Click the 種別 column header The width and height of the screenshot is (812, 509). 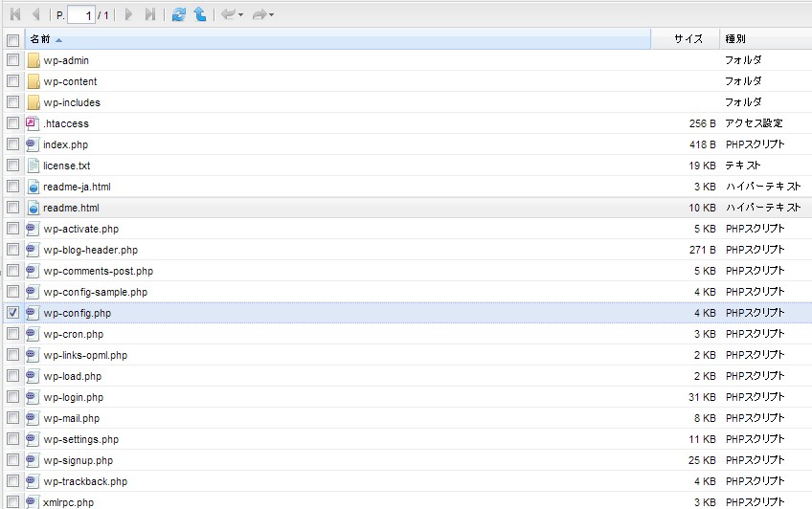click(735, 39)
